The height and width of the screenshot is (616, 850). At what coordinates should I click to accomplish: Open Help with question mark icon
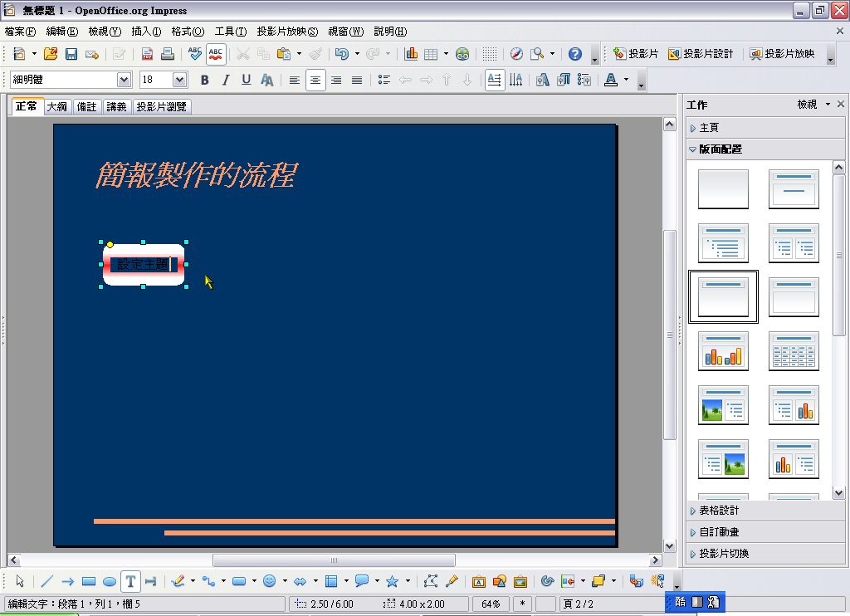pyautogui.click(x=575, y=54)
